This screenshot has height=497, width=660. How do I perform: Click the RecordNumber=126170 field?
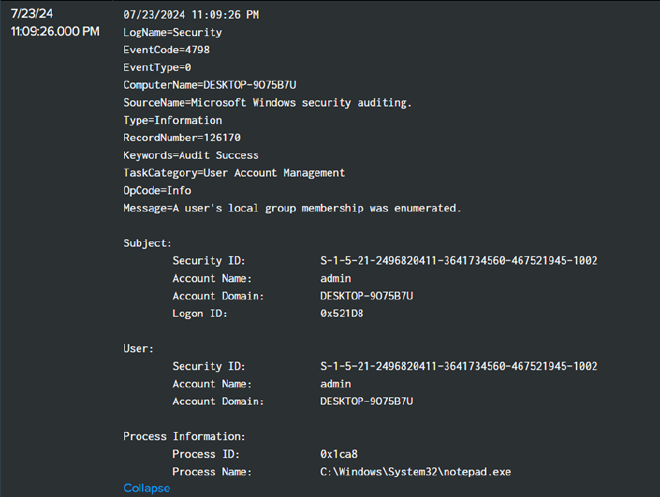click(181, 138)
